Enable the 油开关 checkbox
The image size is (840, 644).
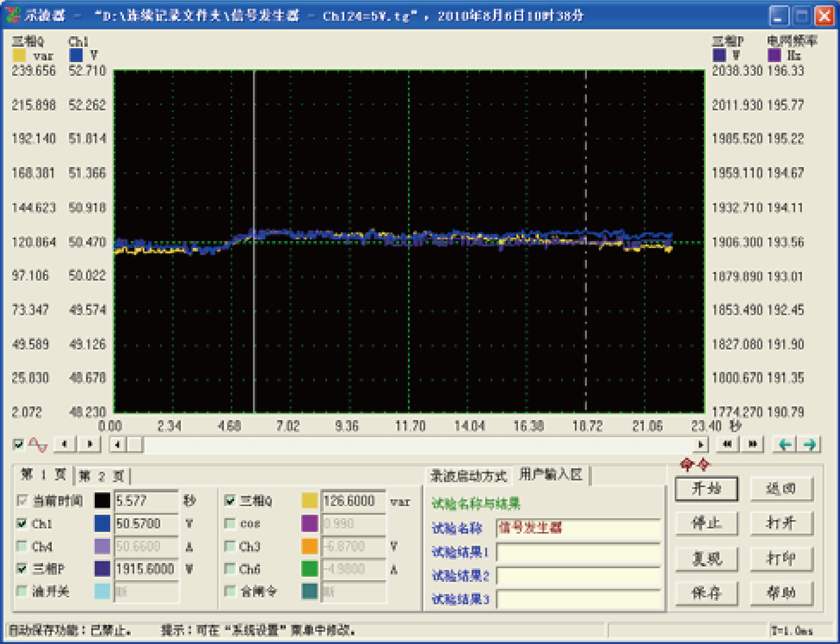(22, 591)
